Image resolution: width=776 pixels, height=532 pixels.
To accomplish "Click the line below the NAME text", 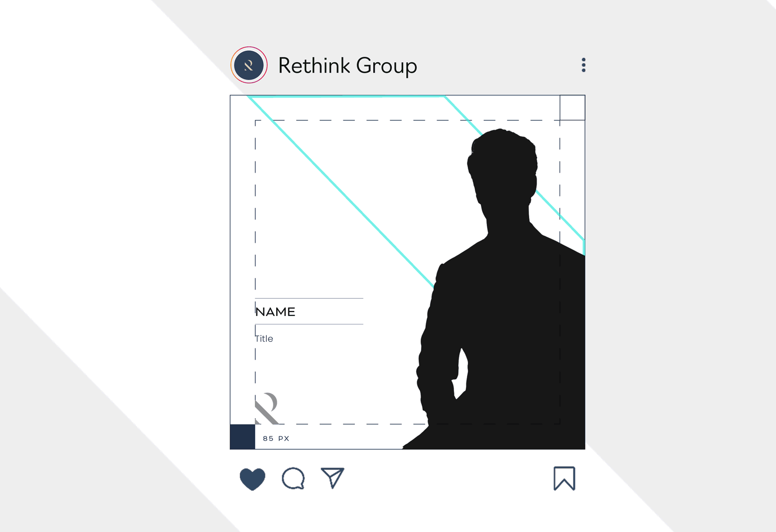I will pyautogui.click(x=309, y=324).
